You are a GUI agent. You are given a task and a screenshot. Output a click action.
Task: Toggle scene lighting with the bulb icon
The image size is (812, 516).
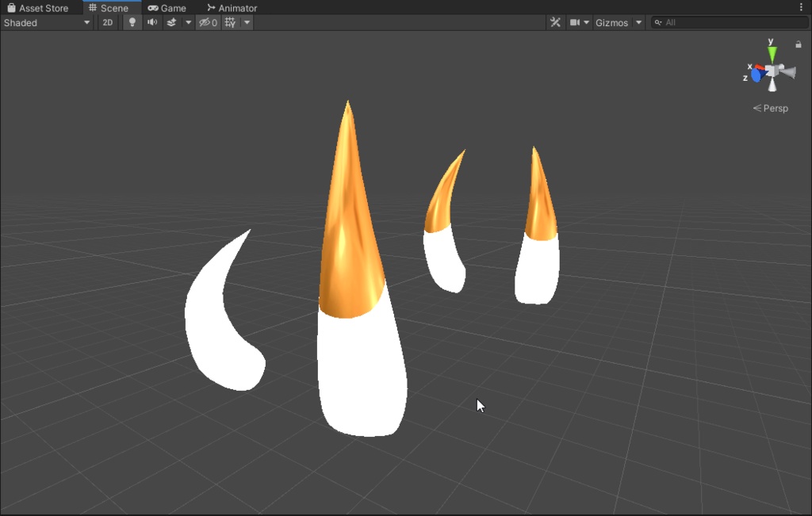pos(132,22)
